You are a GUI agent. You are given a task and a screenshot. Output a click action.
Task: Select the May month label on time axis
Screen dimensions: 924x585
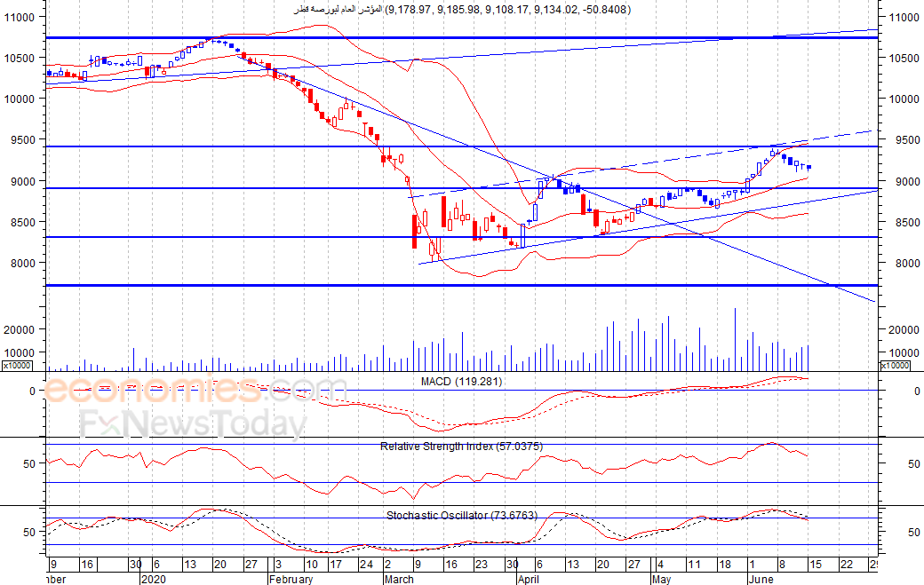click(661, 579)
